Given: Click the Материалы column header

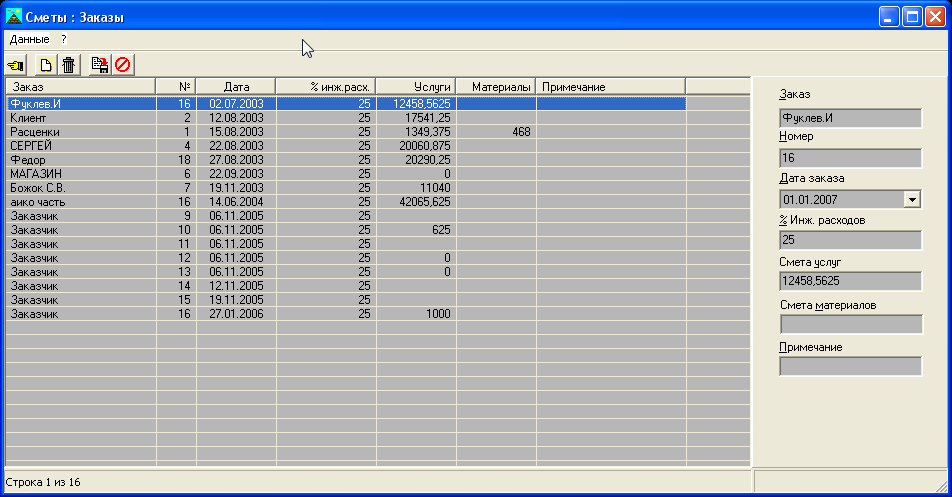Looking at the screenshot, I should click(x=496, y=87).
